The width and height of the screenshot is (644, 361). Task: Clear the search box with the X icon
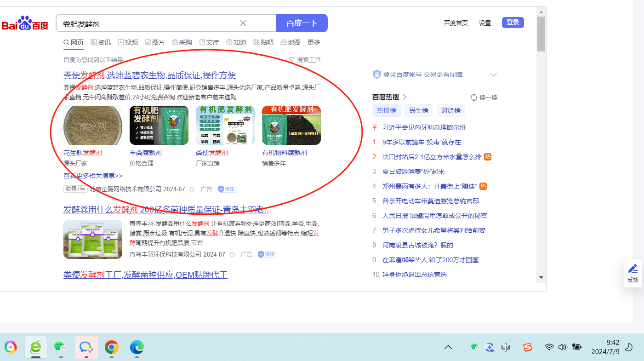click(243, 23)
